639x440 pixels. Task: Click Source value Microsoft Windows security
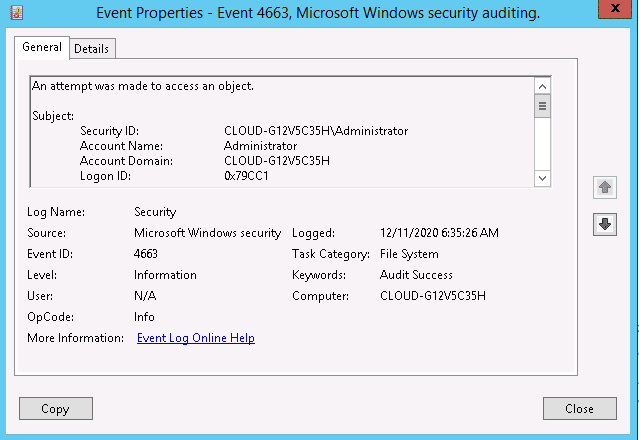(x=207, y=233)
